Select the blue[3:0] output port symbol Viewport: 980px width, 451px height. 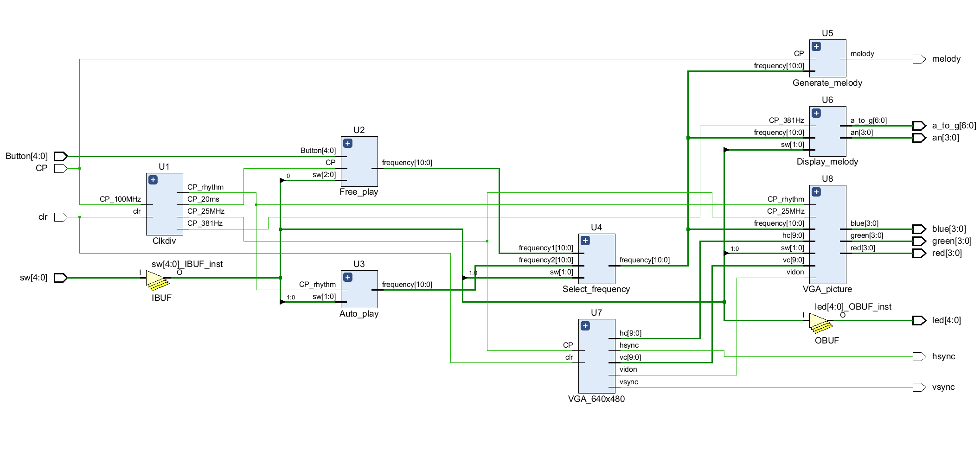pos(919,229)
